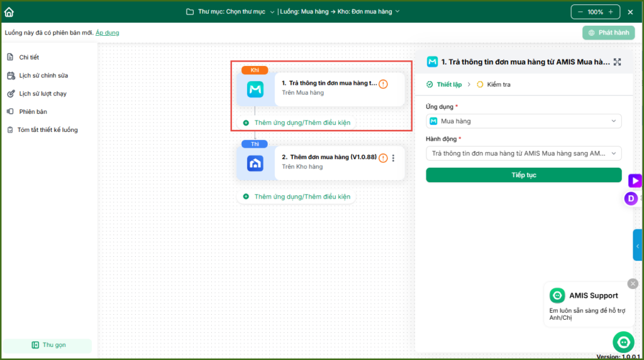This screenshot has width=644, height=360.
Task: Click the Mua hàng icon in panel header
Action: click(432, 62)
